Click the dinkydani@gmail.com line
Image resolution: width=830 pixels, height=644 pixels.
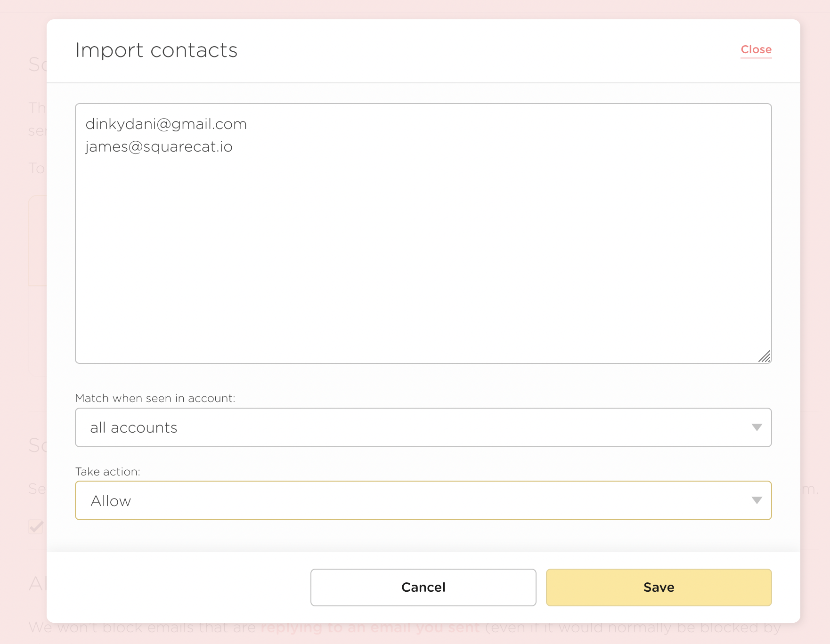166,124
